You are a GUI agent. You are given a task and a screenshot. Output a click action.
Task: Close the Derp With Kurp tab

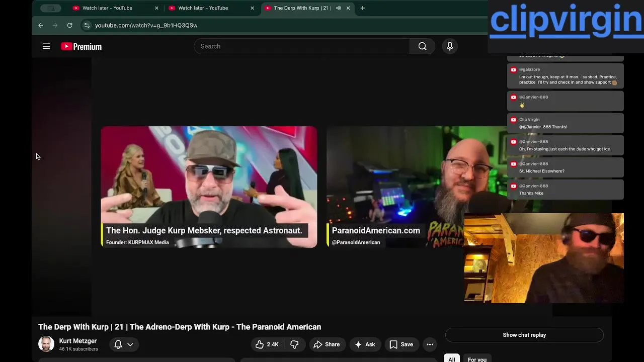(x=348, y=8)
